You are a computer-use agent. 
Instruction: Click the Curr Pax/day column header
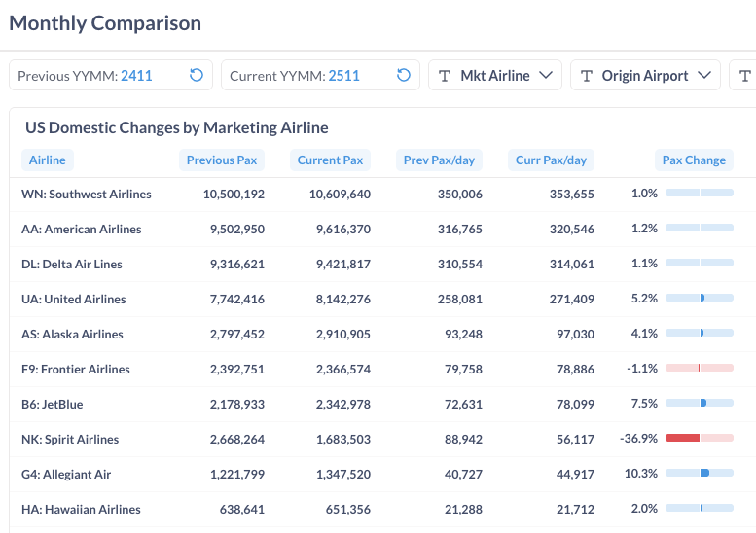click(x=551, y=160)
